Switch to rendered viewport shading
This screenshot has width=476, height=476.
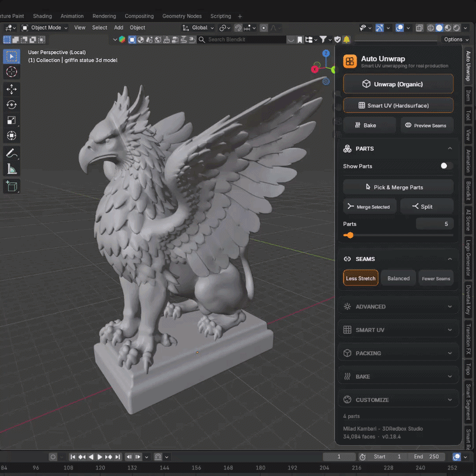(456, 28)
